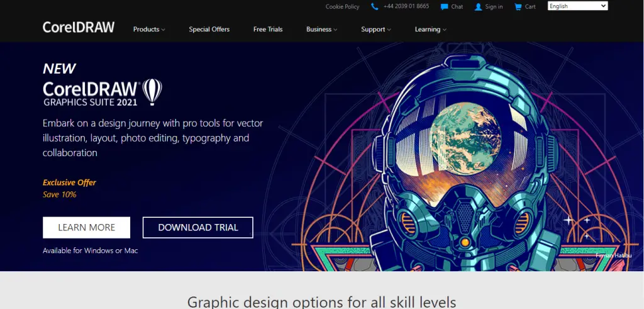Click the Exclusive Offer text
Screen dimensions: 644x309
69,183
